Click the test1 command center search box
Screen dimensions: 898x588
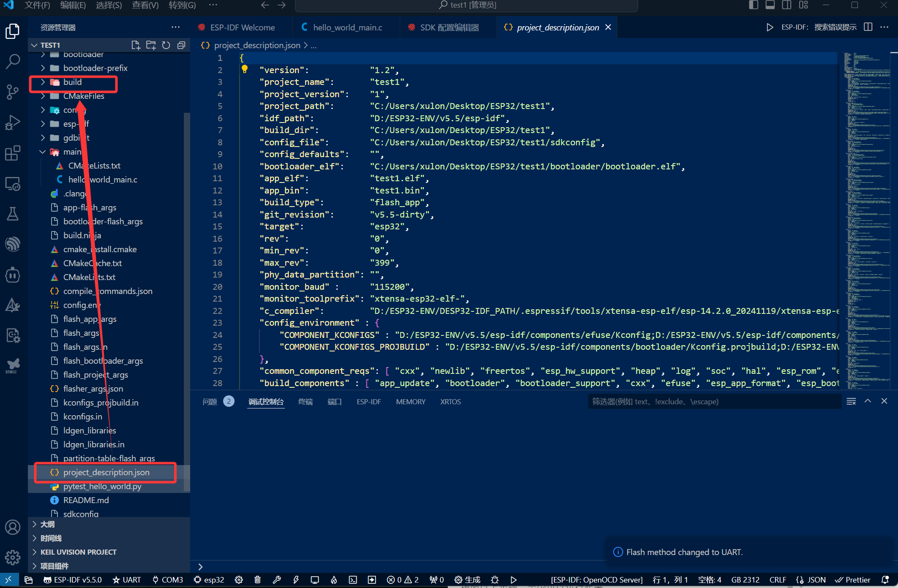[467, 5]
